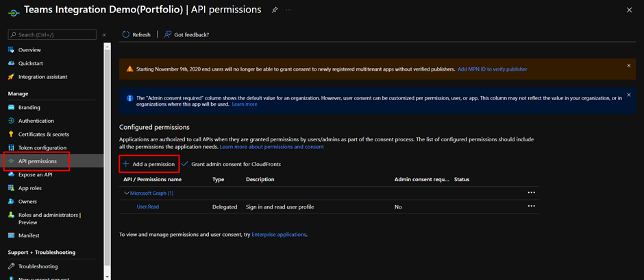The image size is (644, 280).
Task: Click in the Search (Ctrl+/) field
Action: 52,35
